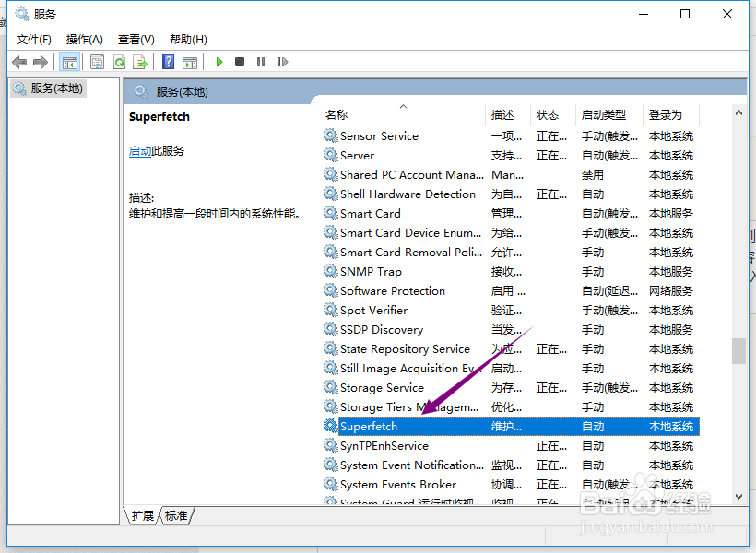Sort by the 启动类型 column header

[x=609, y=114]
